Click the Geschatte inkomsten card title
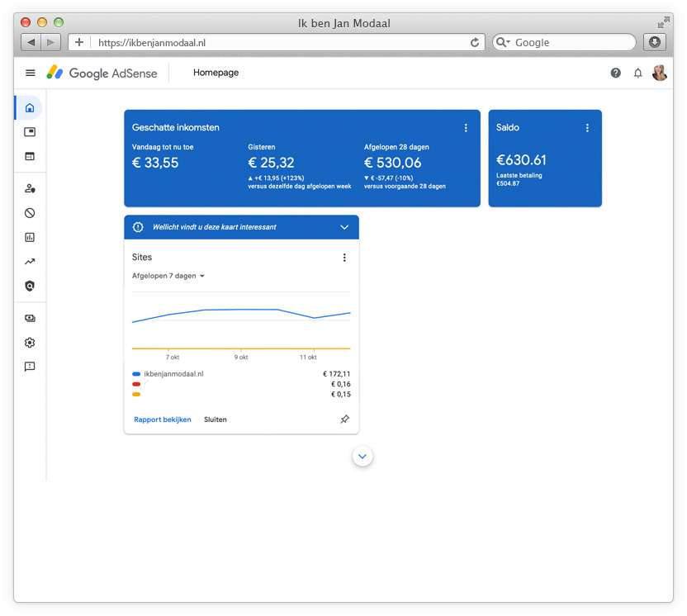 [x=176, y=127]
